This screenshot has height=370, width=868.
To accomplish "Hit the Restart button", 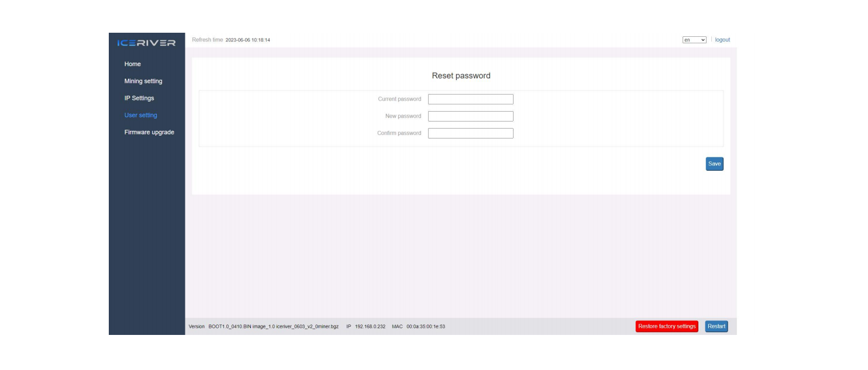I will 717,326.
